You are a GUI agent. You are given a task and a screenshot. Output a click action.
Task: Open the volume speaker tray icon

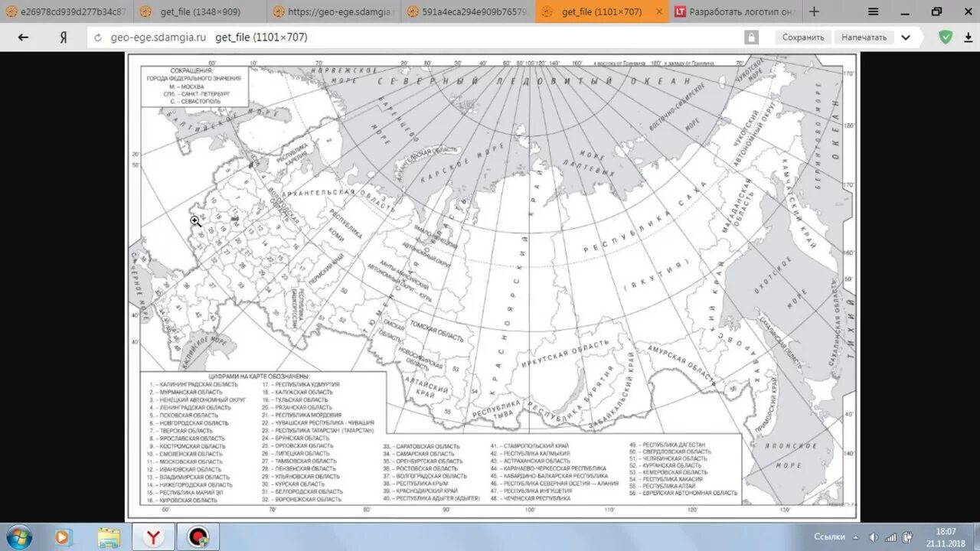click(x=873, y=536)
